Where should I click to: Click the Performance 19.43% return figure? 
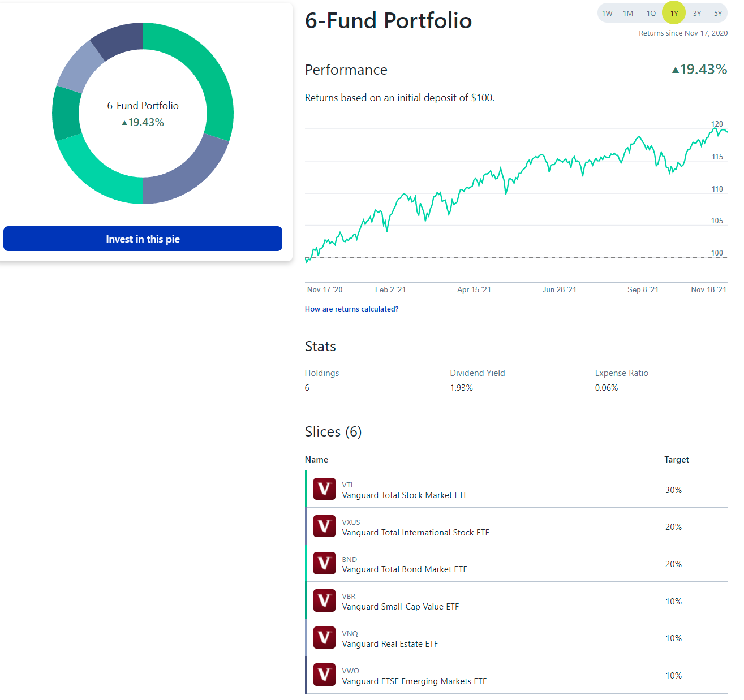[x=699, y=69]
